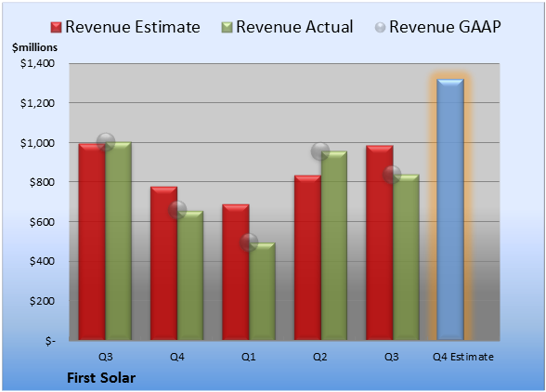Click the '$-' zero axis label
The height and width of the screenshot is (392, 546).
point(50,341)
